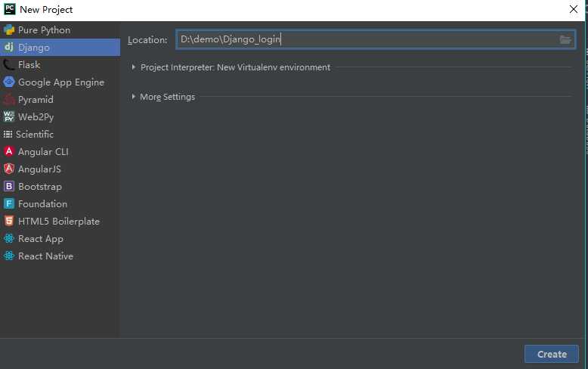Select AngularJS project type
Viewport: 588px width, 369px height.
[40, 169]
